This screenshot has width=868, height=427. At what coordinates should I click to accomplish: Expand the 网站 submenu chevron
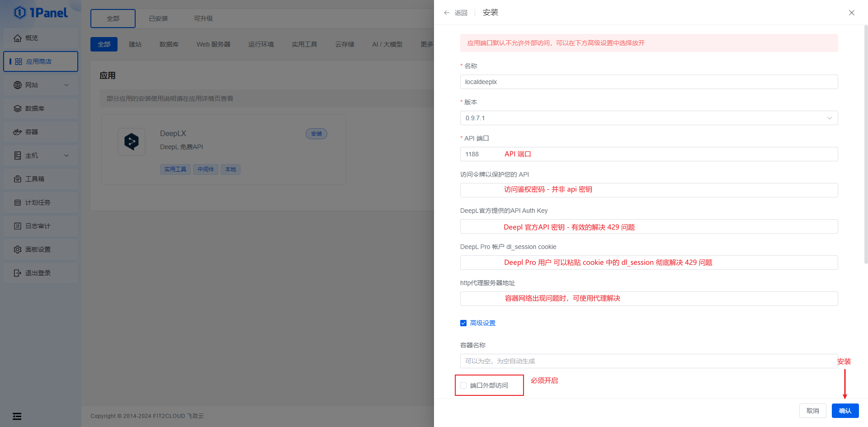pos(66,85)
